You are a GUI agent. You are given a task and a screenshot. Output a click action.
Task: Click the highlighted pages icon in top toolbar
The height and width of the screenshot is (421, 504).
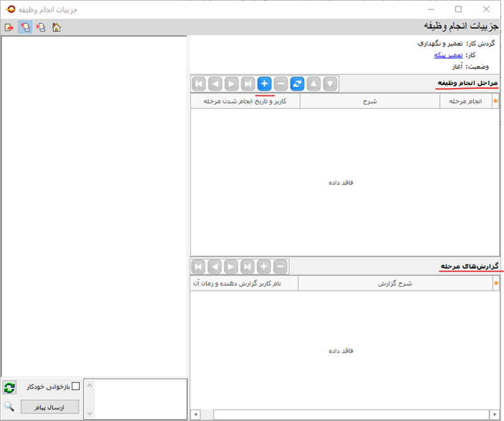point(25,27)
